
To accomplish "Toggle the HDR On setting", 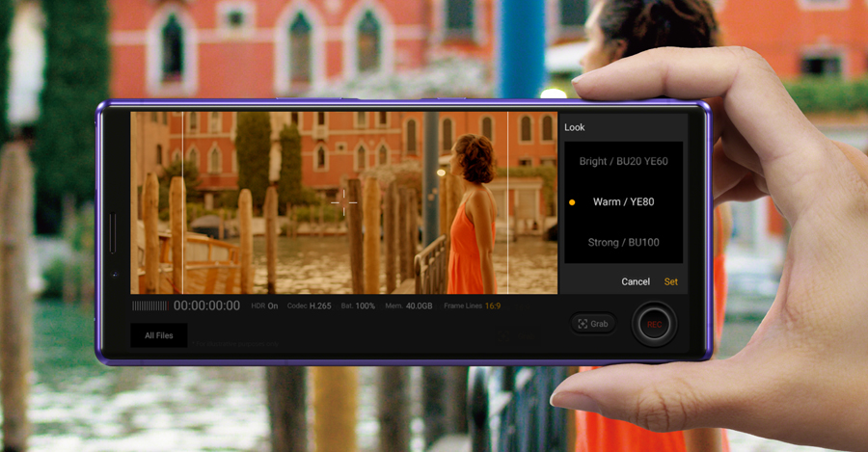I will (x=264, y=306).
